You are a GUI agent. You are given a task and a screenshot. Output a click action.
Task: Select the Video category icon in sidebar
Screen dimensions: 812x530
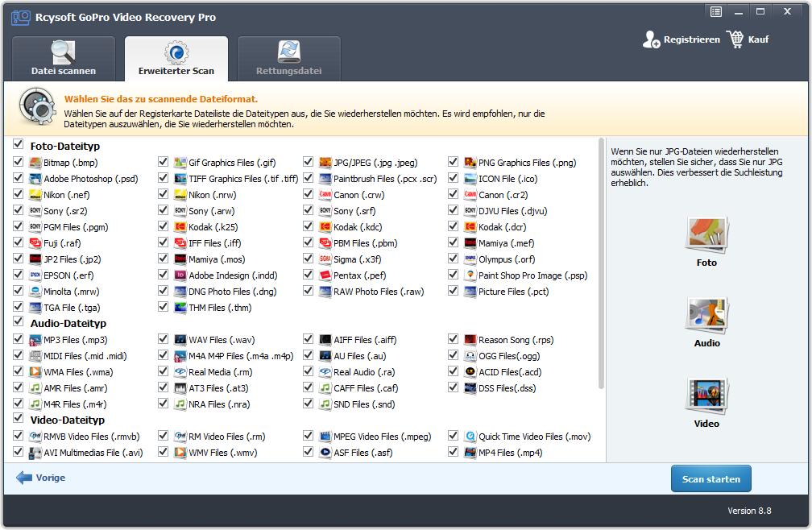[x=707, y=396]
